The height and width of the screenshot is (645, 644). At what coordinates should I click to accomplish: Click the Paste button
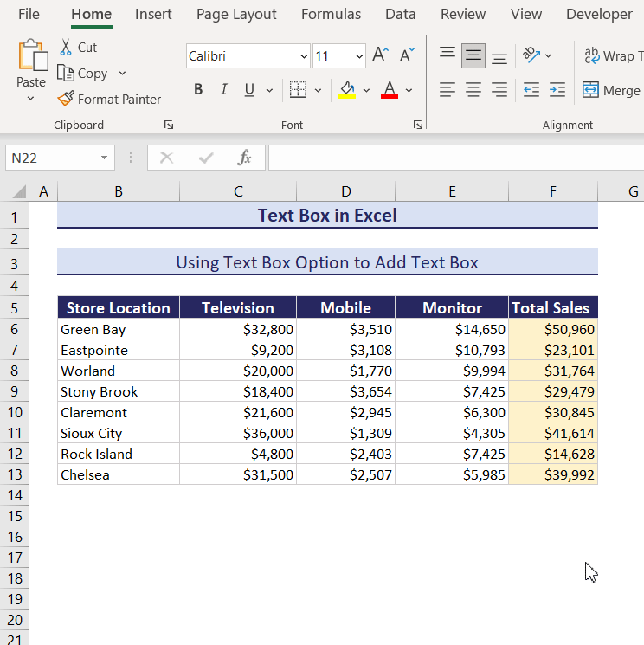click(x=31, y=62)
